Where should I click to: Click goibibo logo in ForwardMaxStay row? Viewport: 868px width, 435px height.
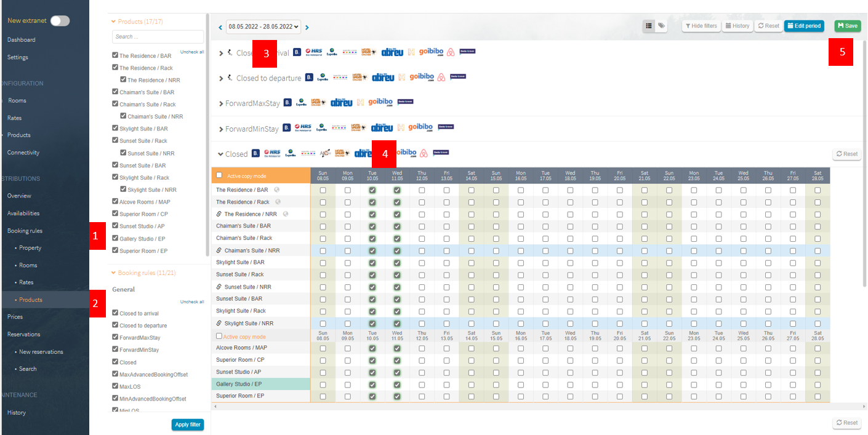coord(380,103)
